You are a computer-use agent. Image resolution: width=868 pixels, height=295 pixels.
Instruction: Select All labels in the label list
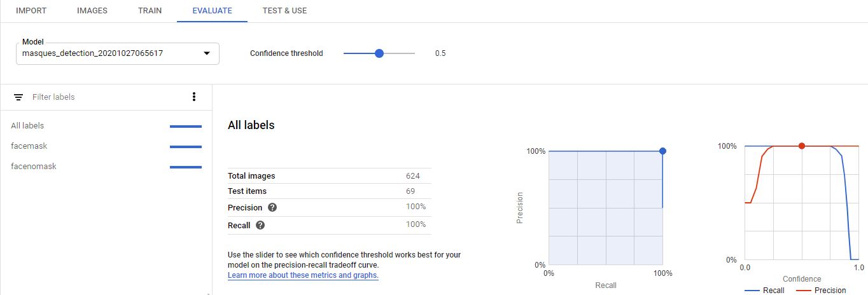pyautogui.click(x=27, y=126)
